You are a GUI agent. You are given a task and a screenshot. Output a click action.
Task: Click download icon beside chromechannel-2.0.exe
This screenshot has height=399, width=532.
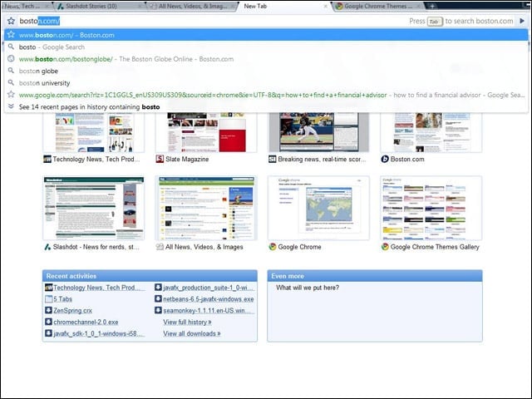coord(48,322)
